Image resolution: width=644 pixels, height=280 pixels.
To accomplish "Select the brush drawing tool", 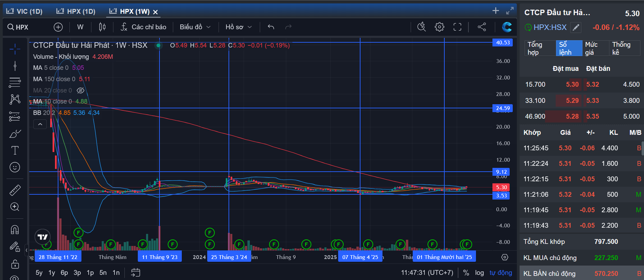I will point(15,133).
